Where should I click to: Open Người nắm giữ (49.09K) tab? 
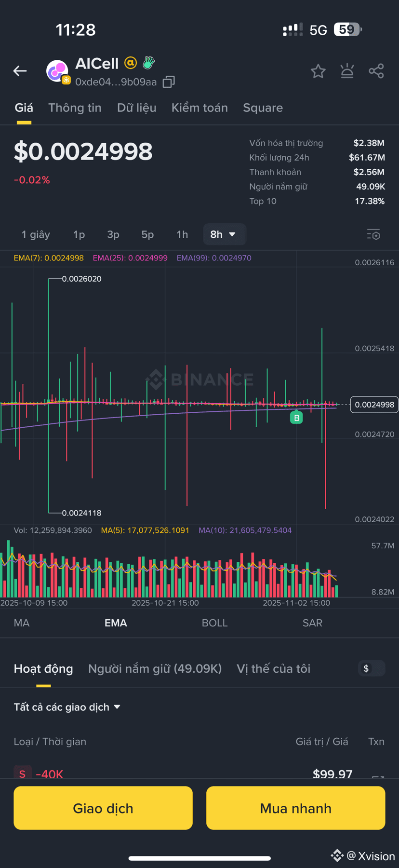(155, 669)
